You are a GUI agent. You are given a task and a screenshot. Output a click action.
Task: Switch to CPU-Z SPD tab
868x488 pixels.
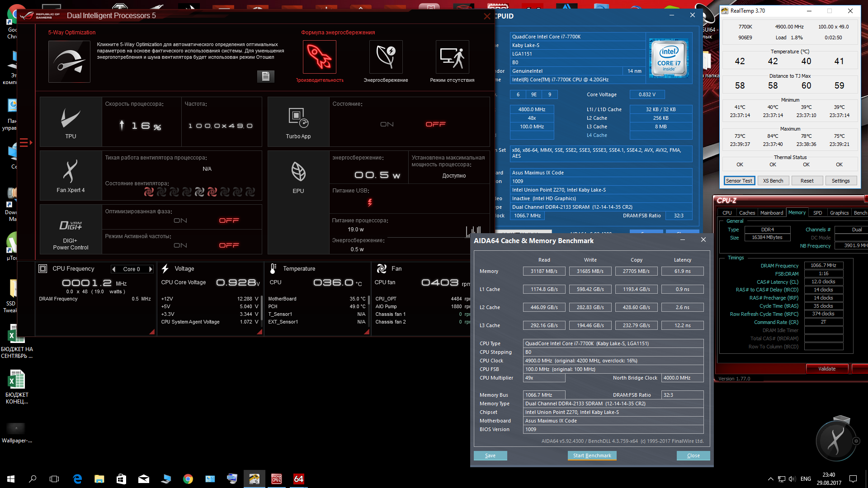coord(817,213)
